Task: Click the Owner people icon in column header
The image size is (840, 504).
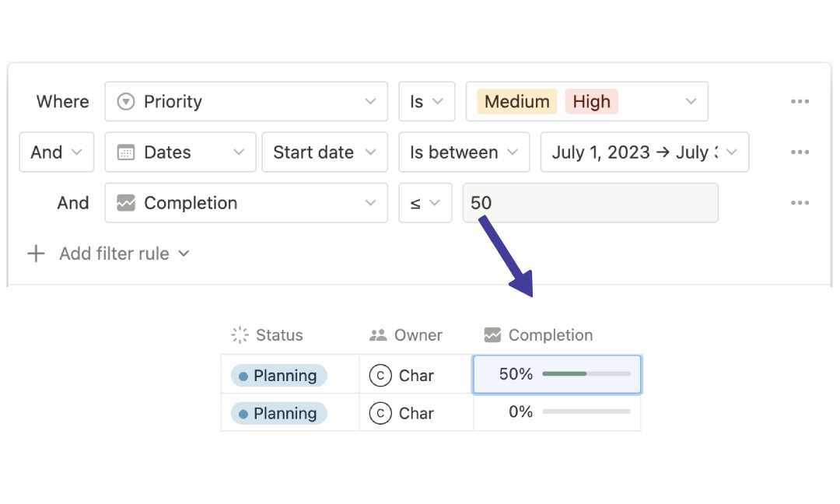Action: pos(379,334)
